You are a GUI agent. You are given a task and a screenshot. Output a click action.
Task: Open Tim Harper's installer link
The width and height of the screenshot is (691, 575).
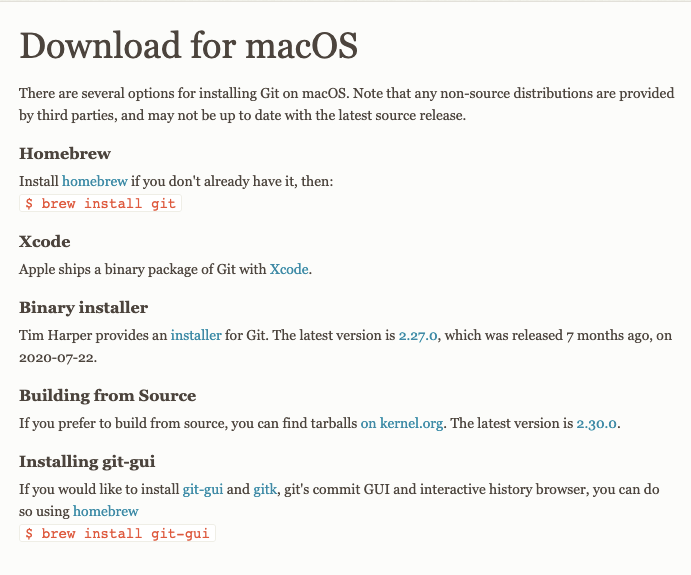click(x=196, y=335)
